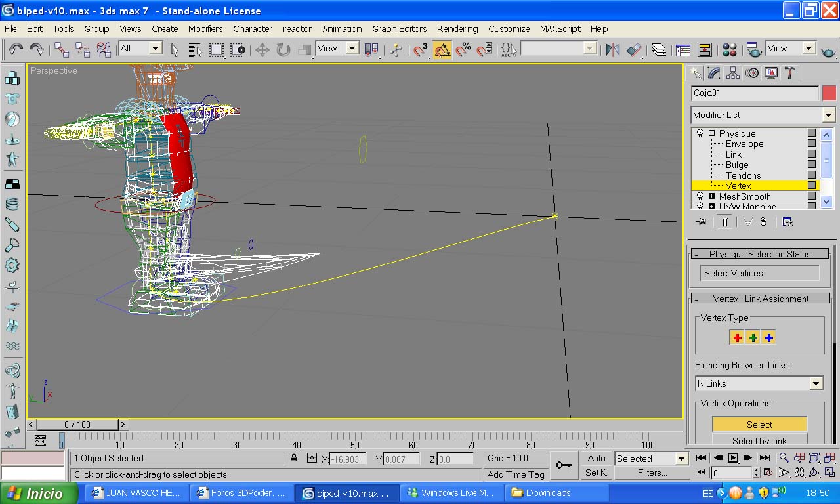This screenshot has height=504, width=840.
Task: Click the Select by Link button
Action: click(759, 440)
